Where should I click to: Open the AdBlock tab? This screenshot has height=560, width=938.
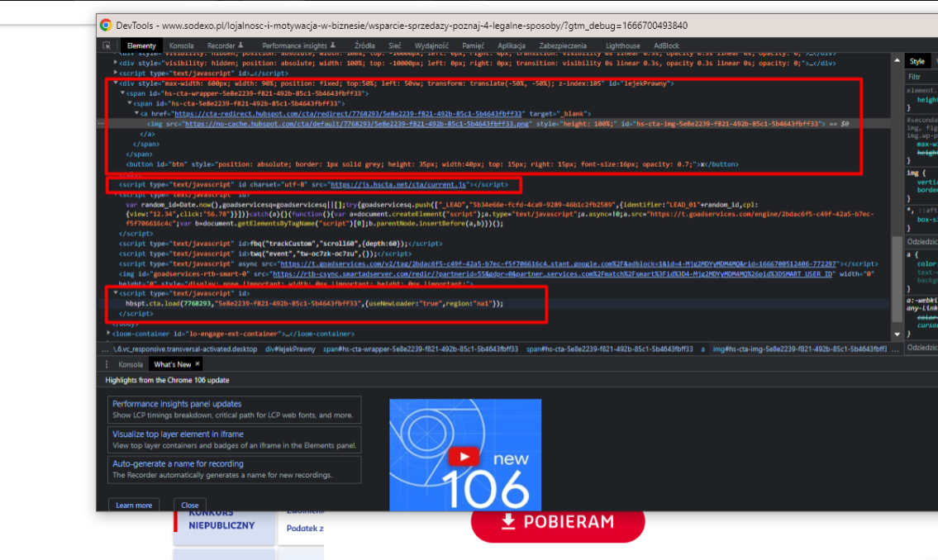[x=666, y=45]
